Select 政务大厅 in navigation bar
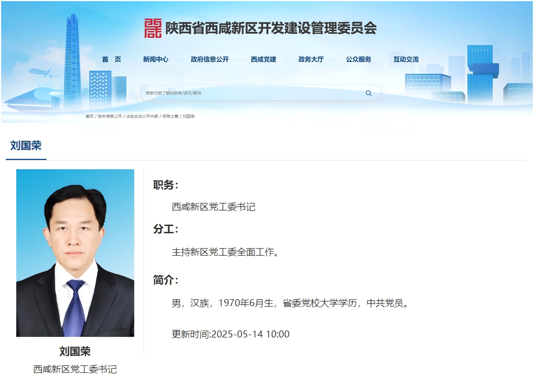Viewport: 534px width, 392px height. [311, 59]
